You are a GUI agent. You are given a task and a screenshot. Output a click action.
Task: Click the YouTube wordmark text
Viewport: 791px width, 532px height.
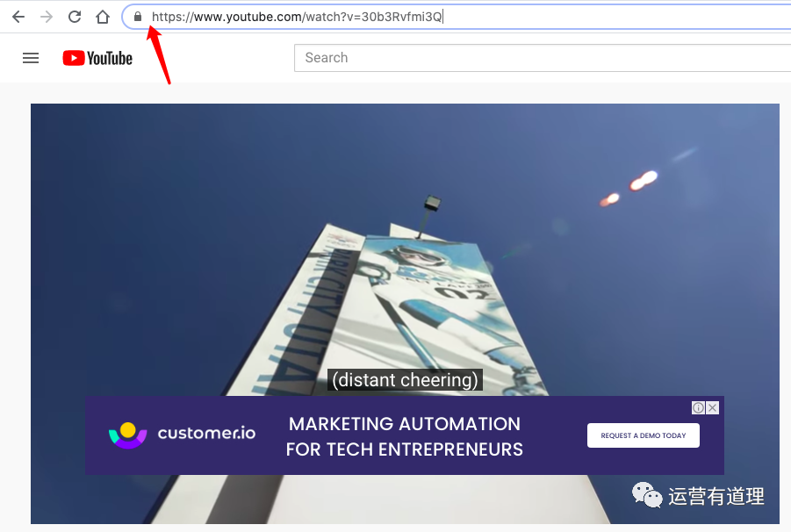pos(110,58)
